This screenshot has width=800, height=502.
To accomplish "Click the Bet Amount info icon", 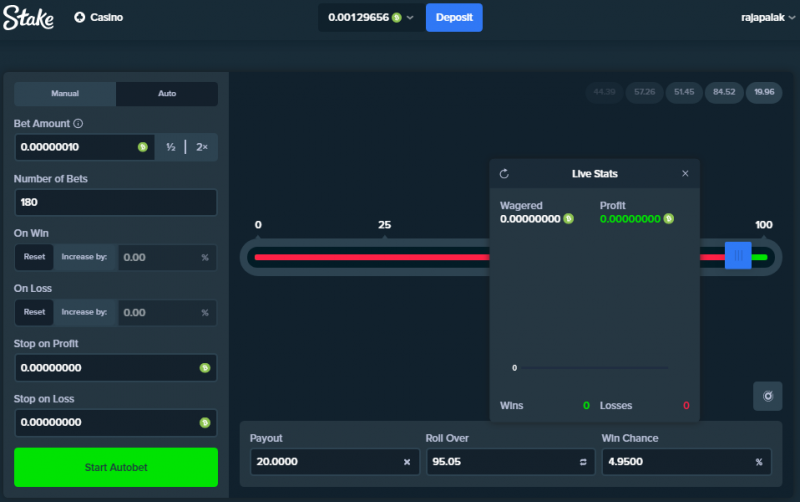I will (x=78, y=123).
